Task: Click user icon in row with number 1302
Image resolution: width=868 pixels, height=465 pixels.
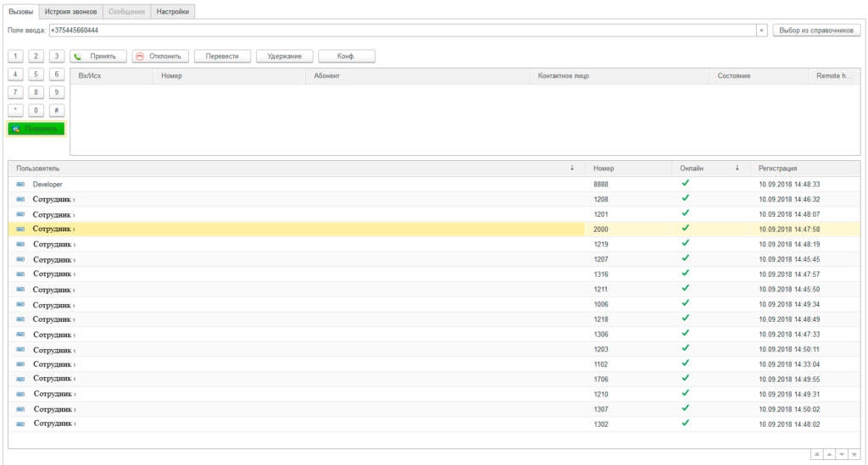Action: (20, 423)
